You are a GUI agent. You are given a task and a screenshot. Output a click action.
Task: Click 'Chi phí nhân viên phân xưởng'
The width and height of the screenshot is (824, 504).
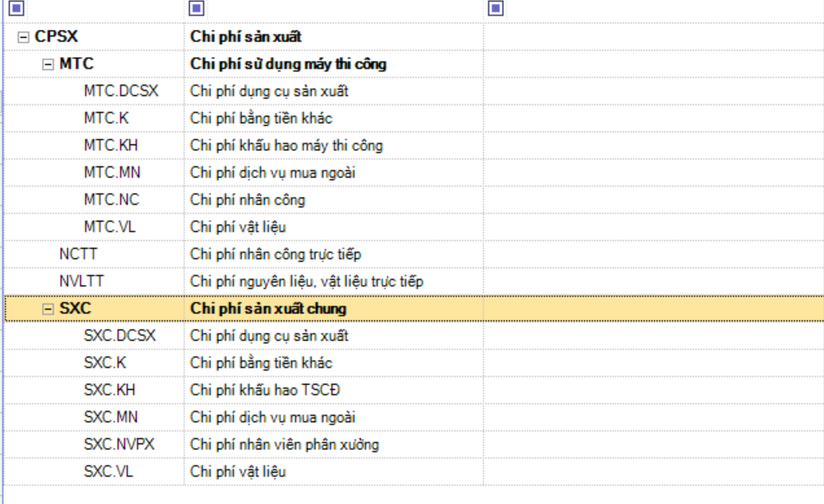coord(284,444)
